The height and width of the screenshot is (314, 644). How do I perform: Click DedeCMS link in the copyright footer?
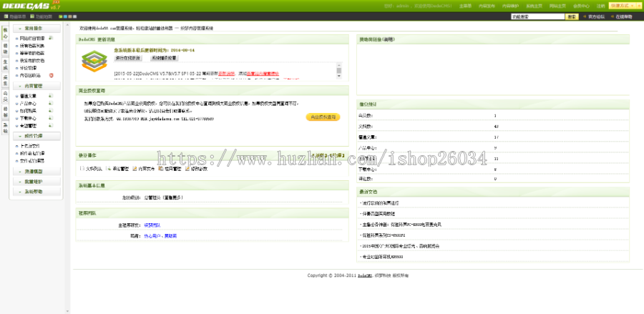coord(365,275)
